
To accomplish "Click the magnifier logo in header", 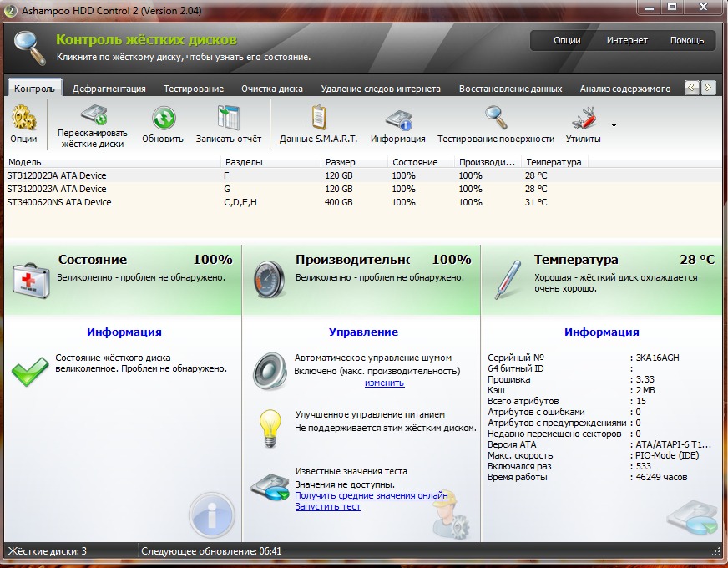I will pyautogui.click(x=30, y=48).
